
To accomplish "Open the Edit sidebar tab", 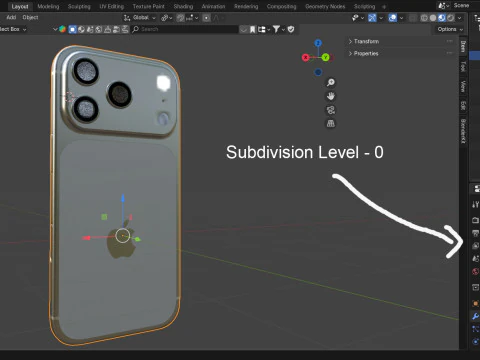I will click(x=463, y=105).
